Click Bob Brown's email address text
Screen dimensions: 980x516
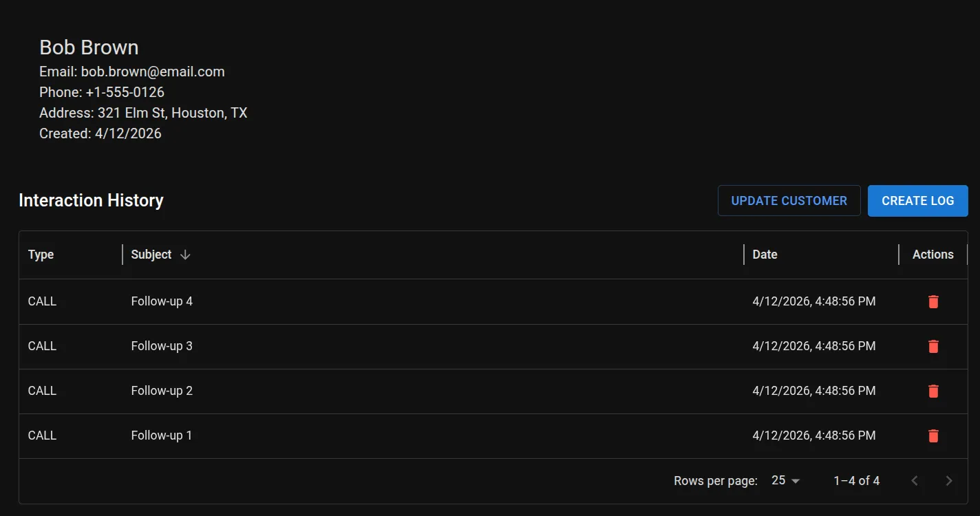click(153, 72)
